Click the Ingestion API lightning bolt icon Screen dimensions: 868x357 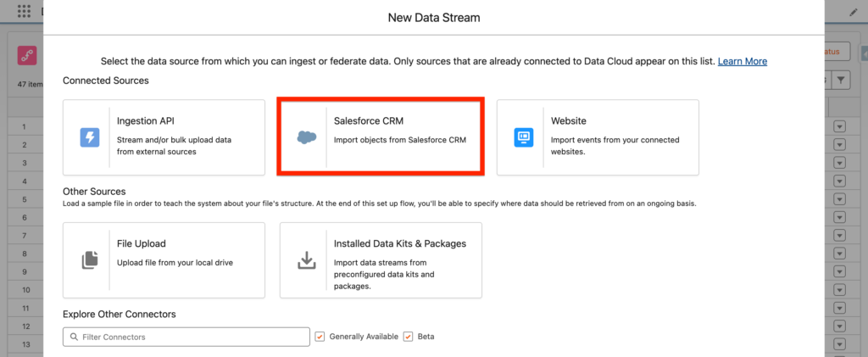(x=89, y=137)
